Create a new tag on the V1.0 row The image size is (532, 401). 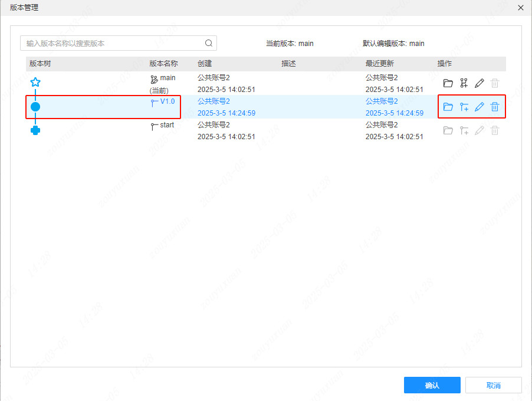pos(464,107)
